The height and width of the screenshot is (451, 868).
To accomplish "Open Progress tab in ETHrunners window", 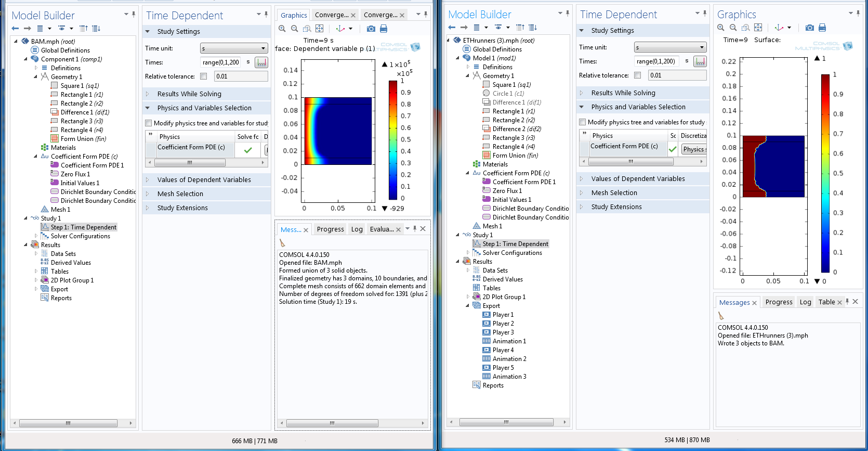I will (x=779, y=302).
